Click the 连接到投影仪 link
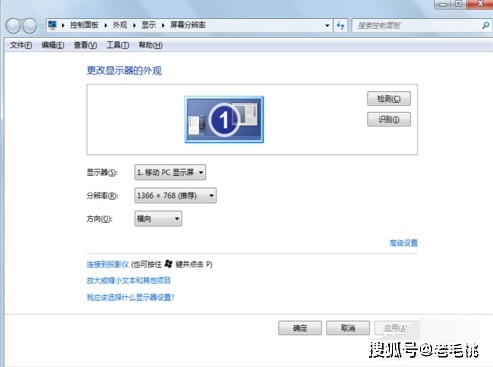The width and height of the screenshot is (493, 367). 108,264
